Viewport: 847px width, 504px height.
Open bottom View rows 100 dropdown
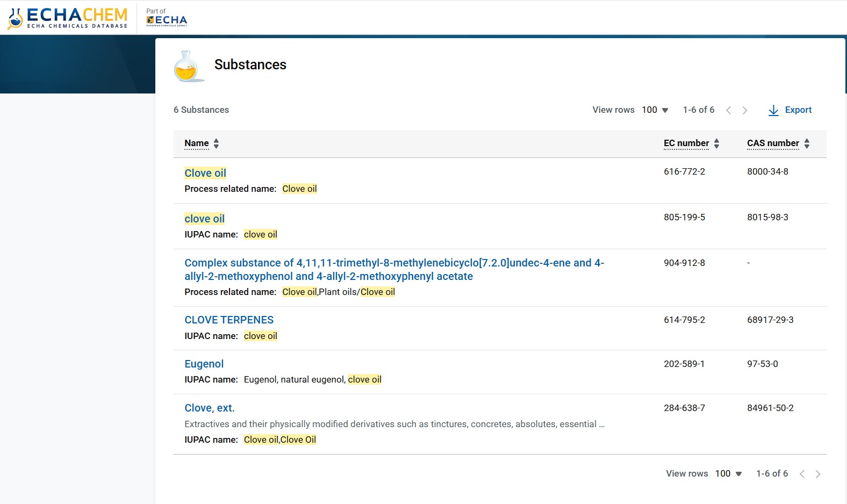pyautogui.click(x=728, y=473)
